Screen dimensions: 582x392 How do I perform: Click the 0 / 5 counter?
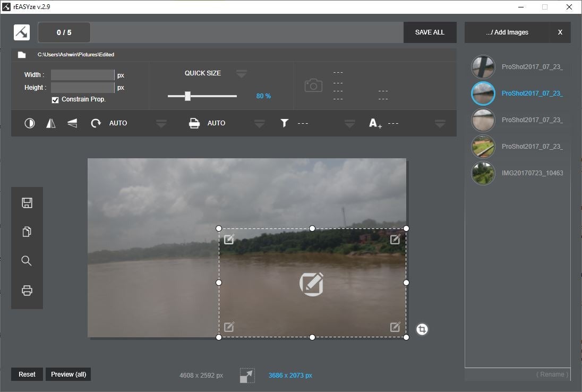[64, 32]
